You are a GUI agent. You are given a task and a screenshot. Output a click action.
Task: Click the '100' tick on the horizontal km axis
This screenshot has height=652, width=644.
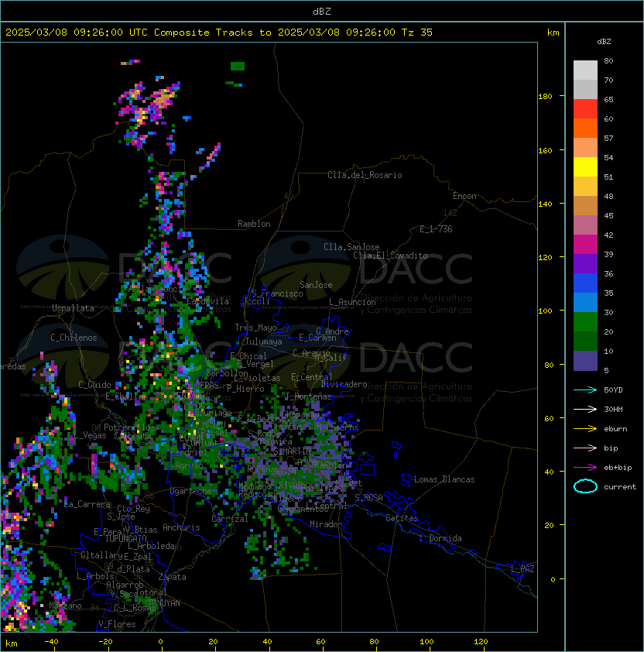click(x=426, y=642)
